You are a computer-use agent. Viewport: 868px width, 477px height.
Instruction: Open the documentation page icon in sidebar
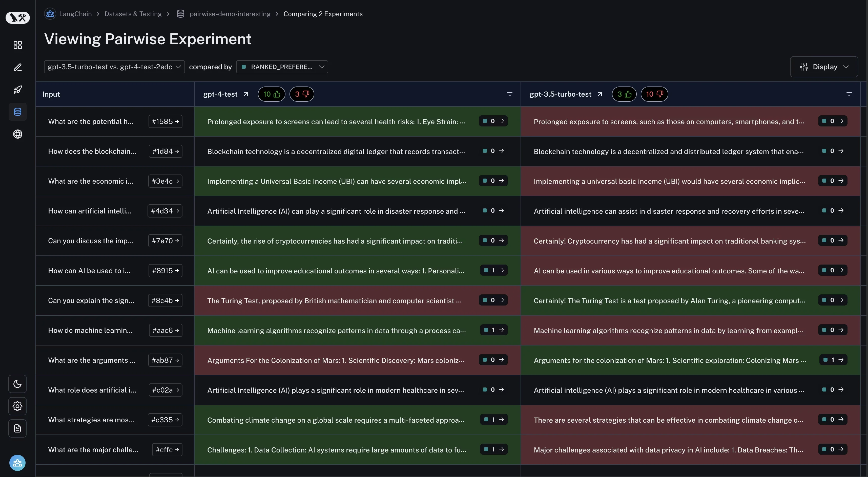click(x=17, y=428)
